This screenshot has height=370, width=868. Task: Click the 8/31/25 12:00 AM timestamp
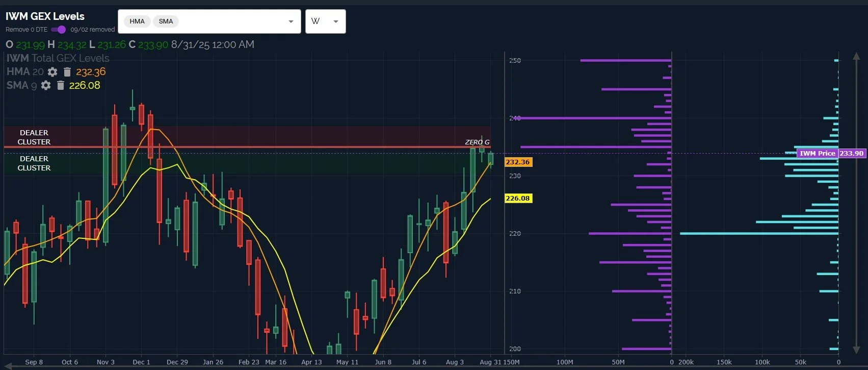(213, 44)
